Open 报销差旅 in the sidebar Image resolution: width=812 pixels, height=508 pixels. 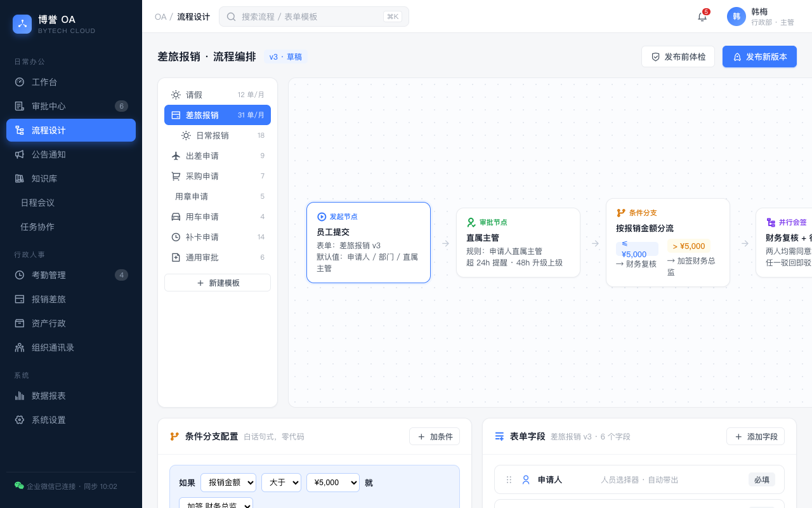click(71, 299)
